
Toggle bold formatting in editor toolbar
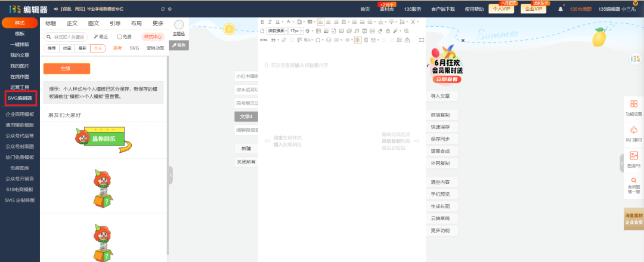262,22
